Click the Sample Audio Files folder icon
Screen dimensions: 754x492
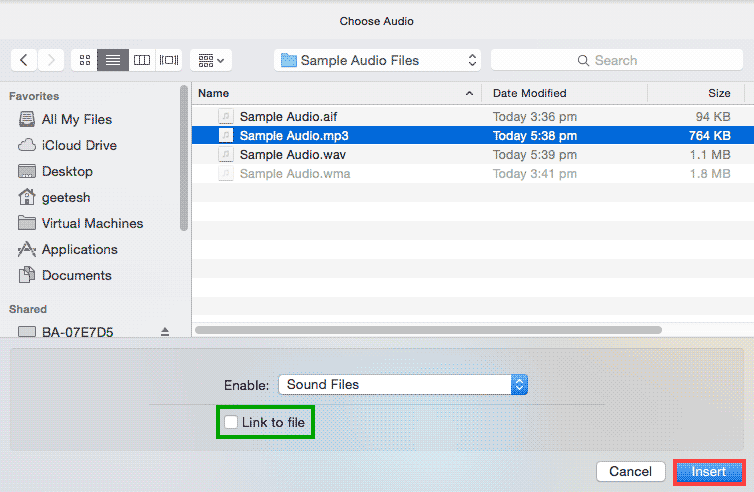coord(289,60)
